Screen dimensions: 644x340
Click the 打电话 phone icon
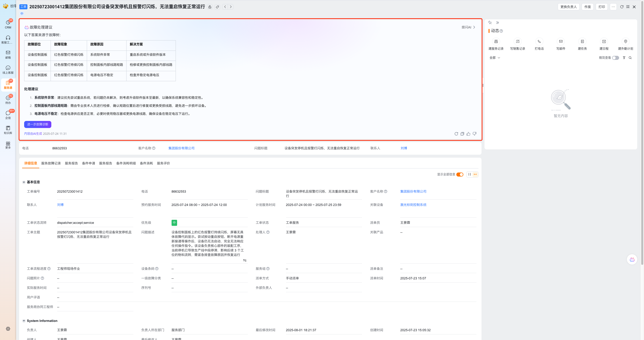pos(539,41)
